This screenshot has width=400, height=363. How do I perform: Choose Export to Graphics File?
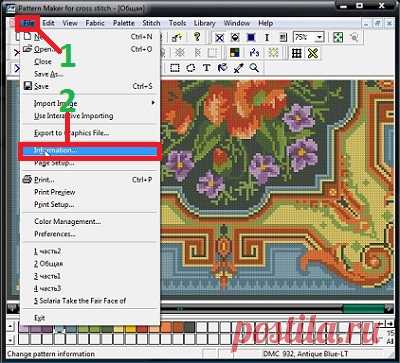tap(90, 133)
